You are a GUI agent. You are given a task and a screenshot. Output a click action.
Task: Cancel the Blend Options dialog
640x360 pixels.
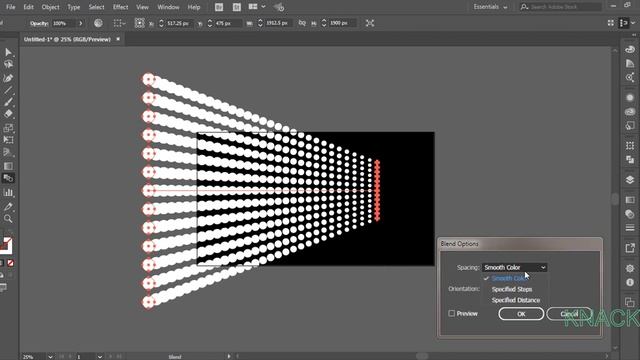569,314
